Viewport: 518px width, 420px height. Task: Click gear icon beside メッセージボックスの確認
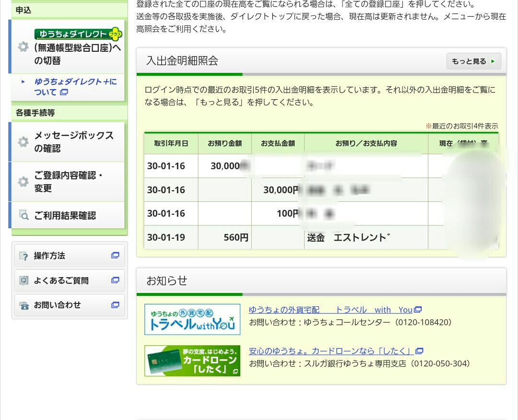(x=23, y=141)
